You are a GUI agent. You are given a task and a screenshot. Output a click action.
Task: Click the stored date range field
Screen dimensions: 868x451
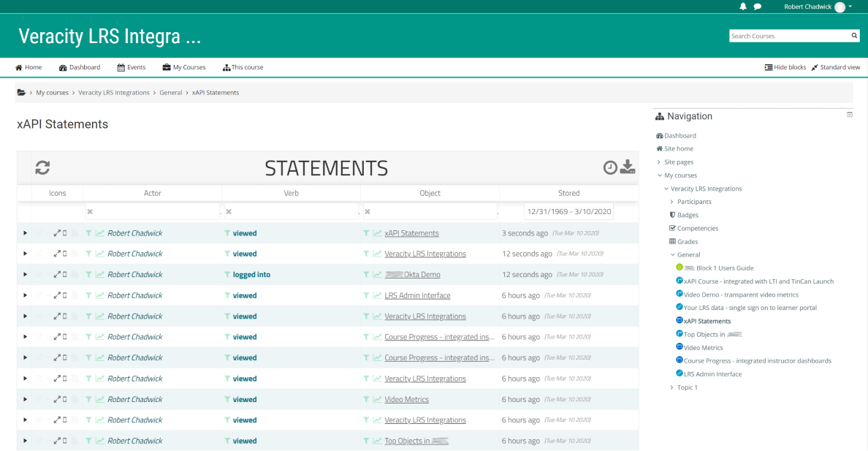coord(568,211)
